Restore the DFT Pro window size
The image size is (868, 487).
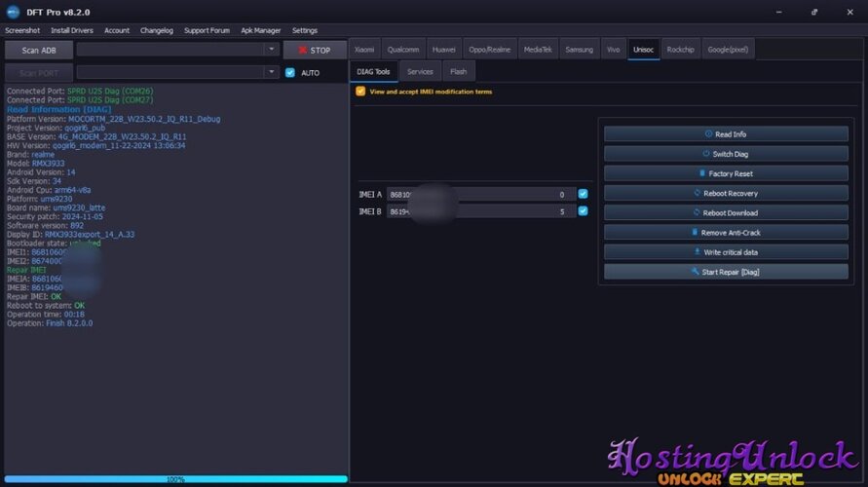pos(814,12)
